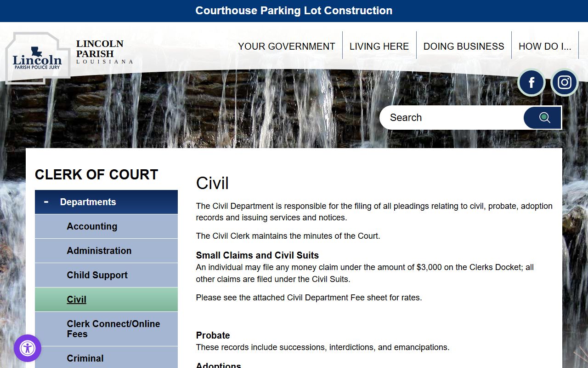Open the Criminal department link
588x368 pixels.
click(106, 357)
